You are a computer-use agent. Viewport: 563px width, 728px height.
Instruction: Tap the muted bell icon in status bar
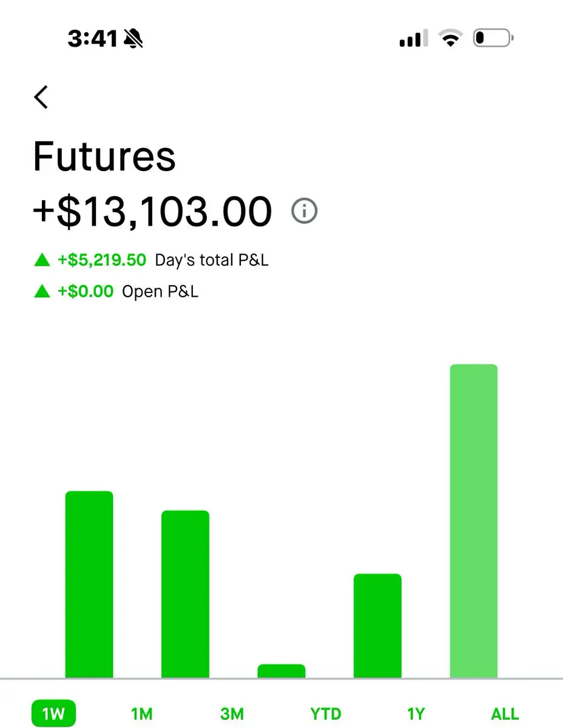coord(133,39)
